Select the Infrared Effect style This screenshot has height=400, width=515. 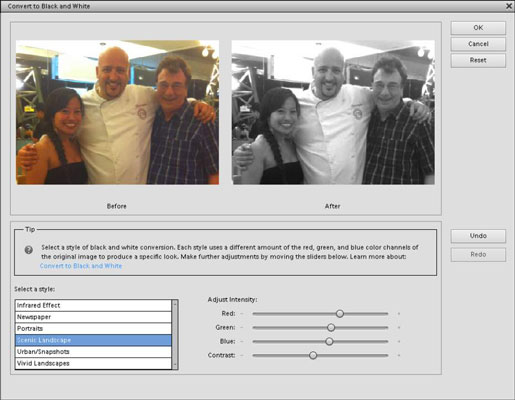coord(93,305)
